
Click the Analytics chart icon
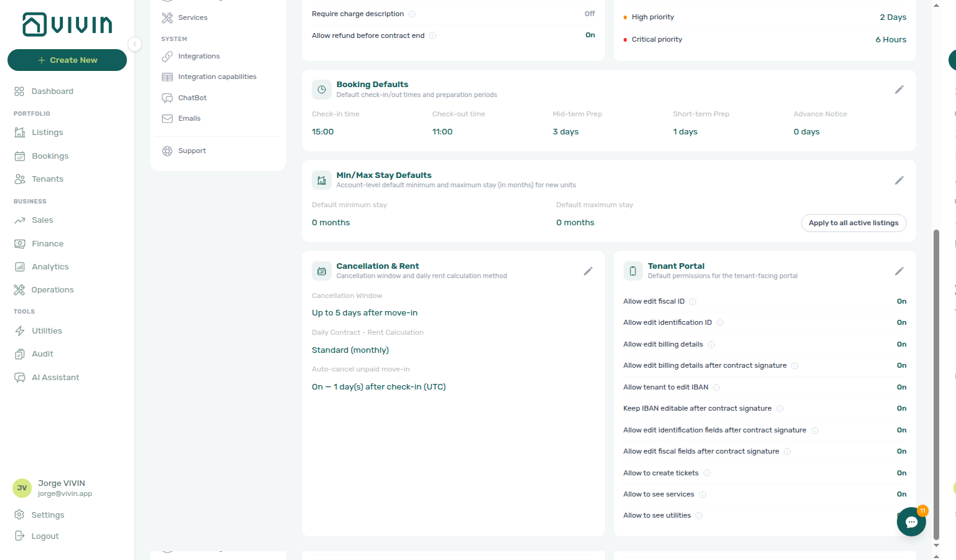[x=20, y=267]
